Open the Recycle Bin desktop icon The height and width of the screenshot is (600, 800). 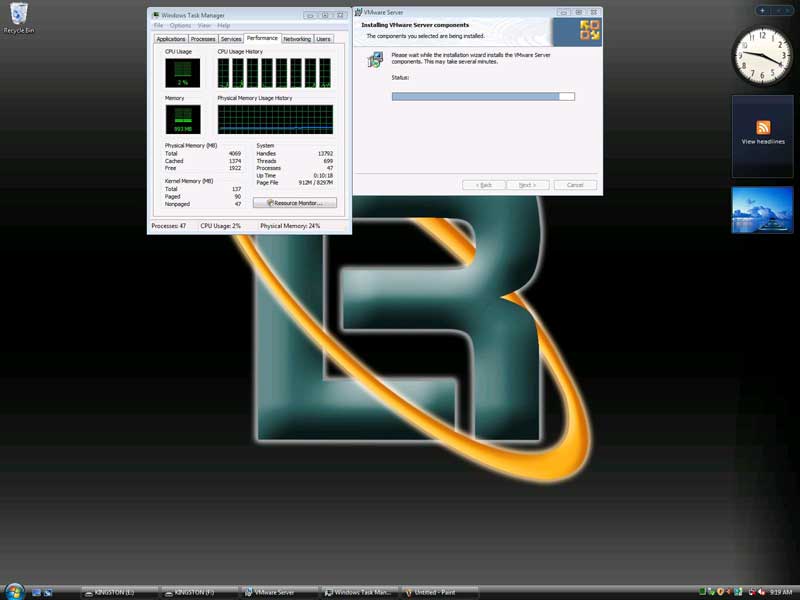(x=18, y=17)
